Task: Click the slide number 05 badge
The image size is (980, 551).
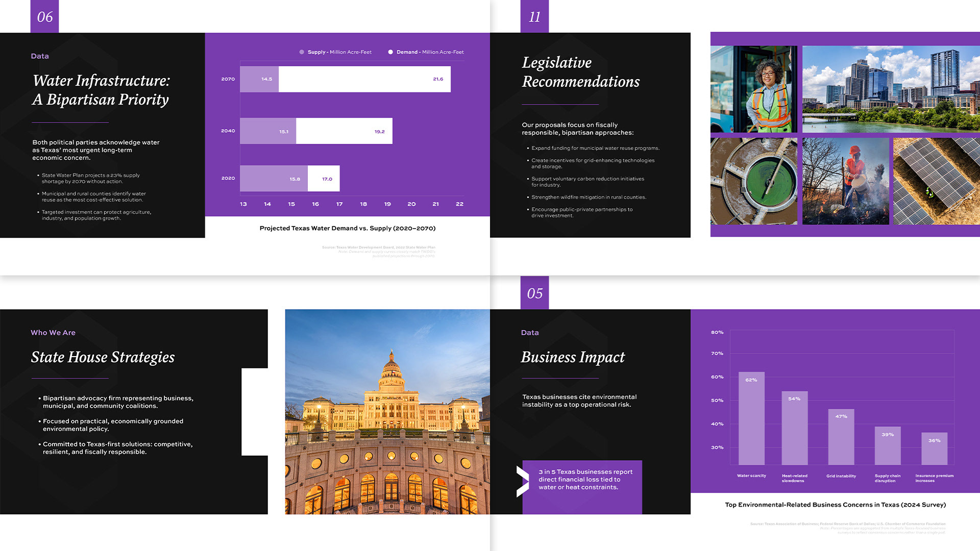Action: (534, 293)
